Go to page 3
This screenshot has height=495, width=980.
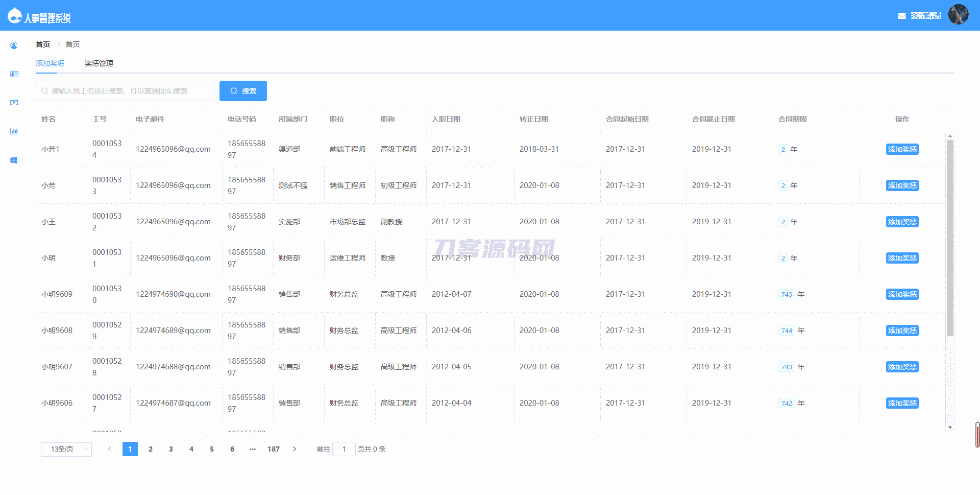click(171, 449)
